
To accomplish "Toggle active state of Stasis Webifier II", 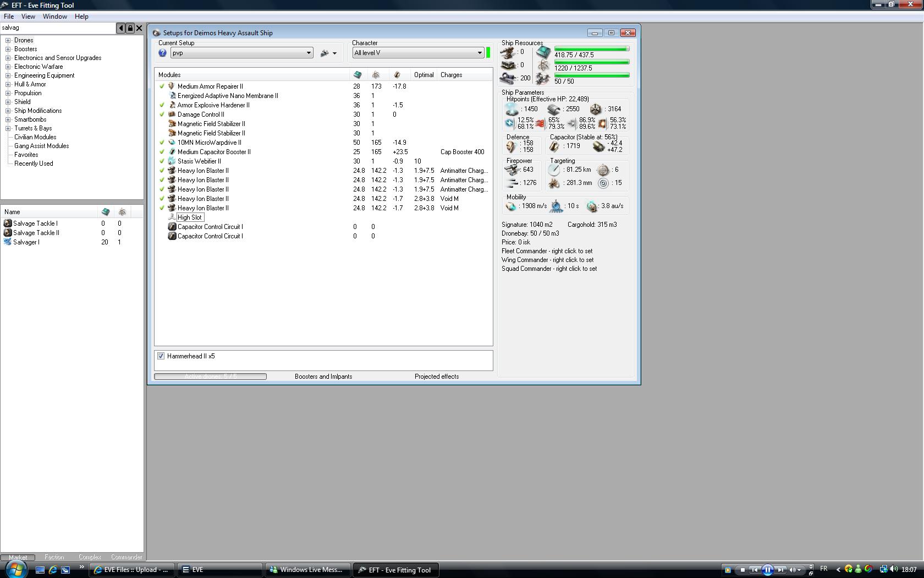I will point(162,161).
